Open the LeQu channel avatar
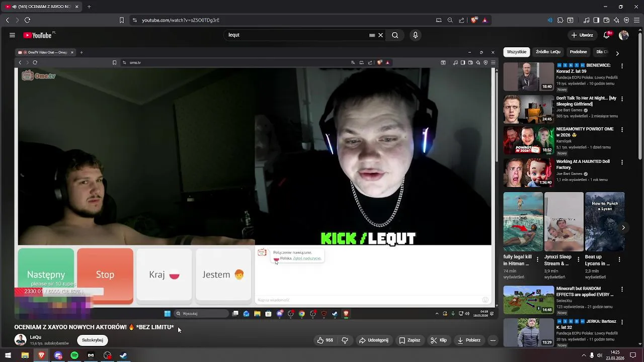The image size is (644, 362). click(x=20, y=340)
